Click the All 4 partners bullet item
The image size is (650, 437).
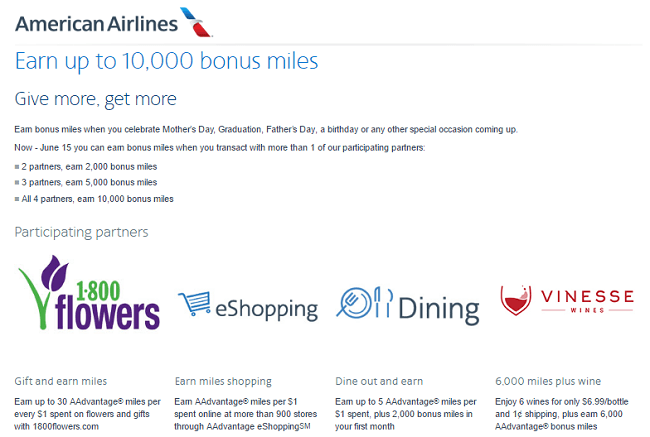tap(94, 199)
